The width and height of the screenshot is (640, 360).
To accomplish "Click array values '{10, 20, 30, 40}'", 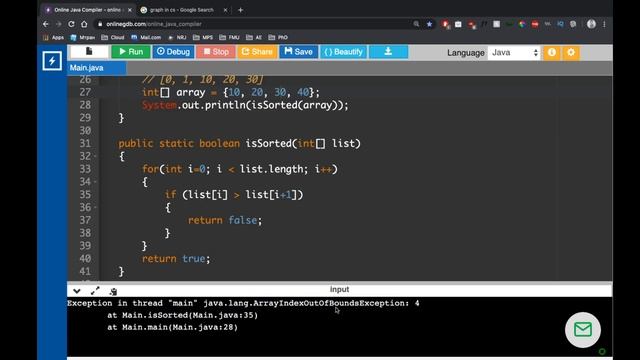I will click(x=269, y=92).
